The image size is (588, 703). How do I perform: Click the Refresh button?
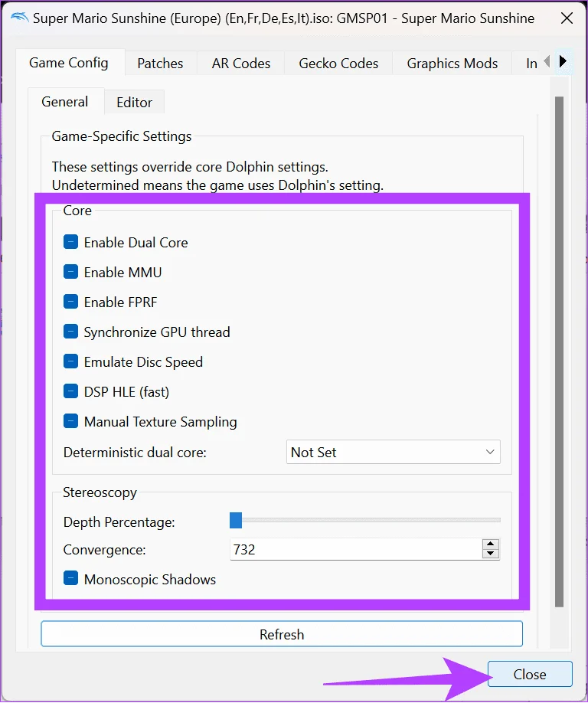pyautogui.click(x=282, y=634)
